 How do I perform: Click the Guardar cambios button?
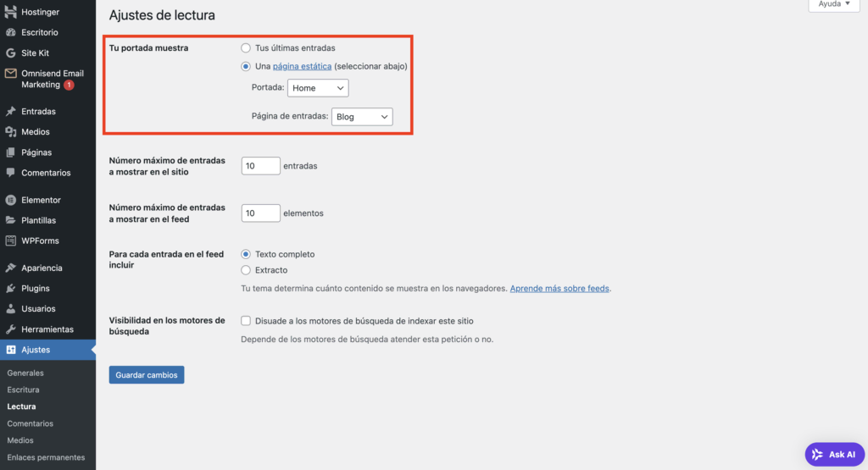tap(147, 375)
